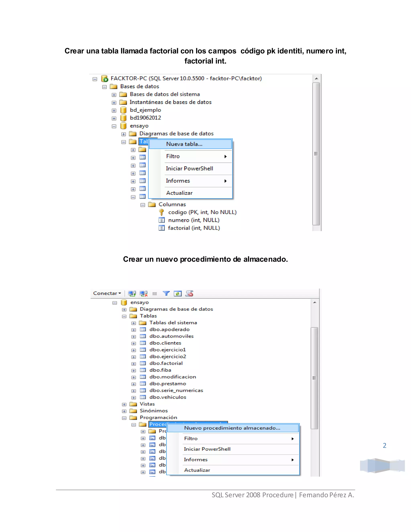411x532 pixels.
Task: Click the Disconnect server toolbar icon
Action: 143,294
